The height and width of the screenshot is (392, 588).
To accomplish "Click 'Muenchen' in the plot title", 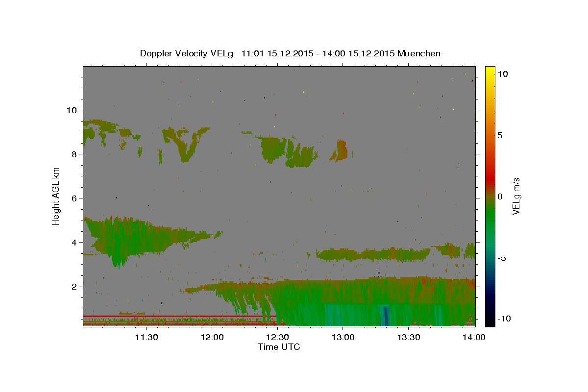I will [419, 53].
